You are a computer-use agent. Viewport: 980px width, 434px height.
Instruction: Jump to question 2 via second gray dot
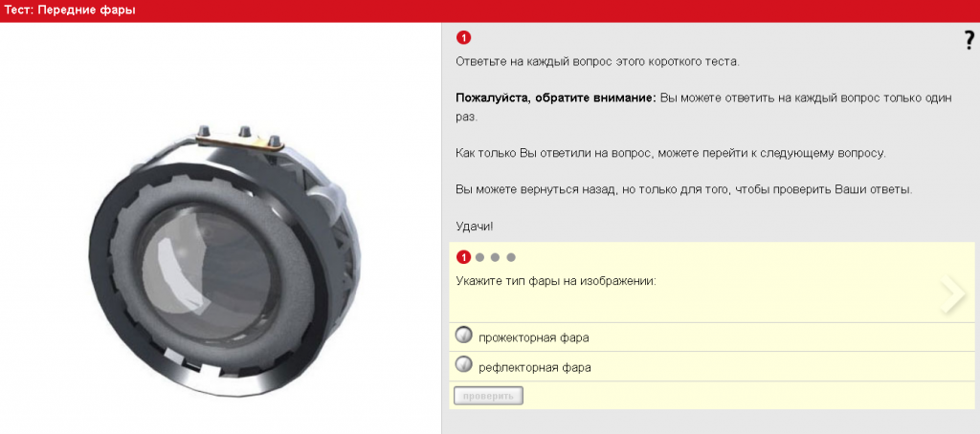coord(480,256)
